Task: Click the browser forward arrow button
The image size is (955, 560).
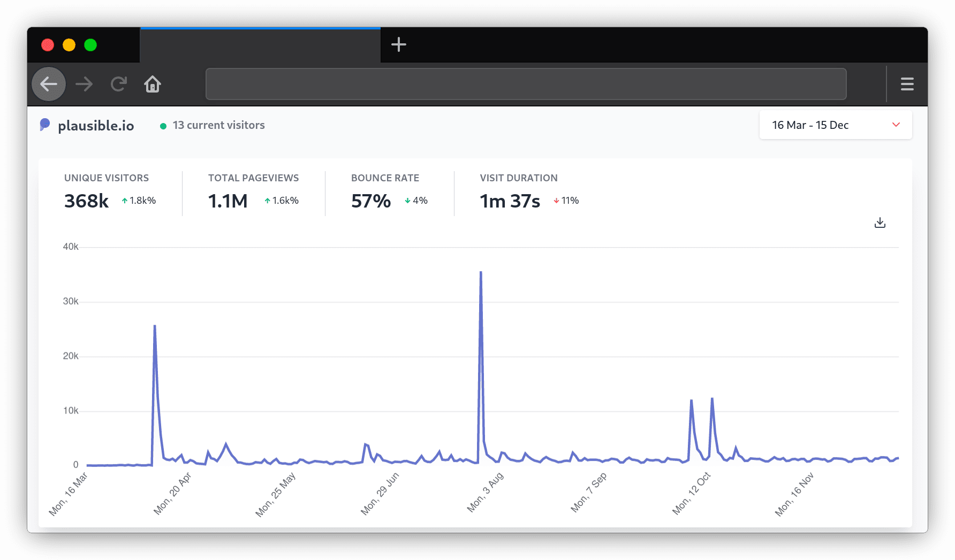Action: [84, 84]
